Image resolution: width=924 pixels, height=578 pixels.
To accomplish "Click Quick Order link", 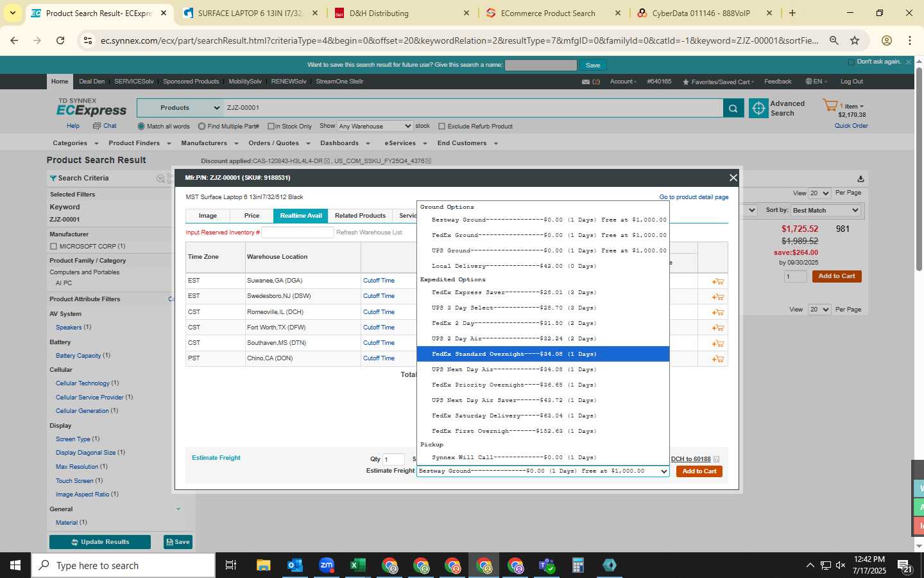I will [x=851, y=126].
